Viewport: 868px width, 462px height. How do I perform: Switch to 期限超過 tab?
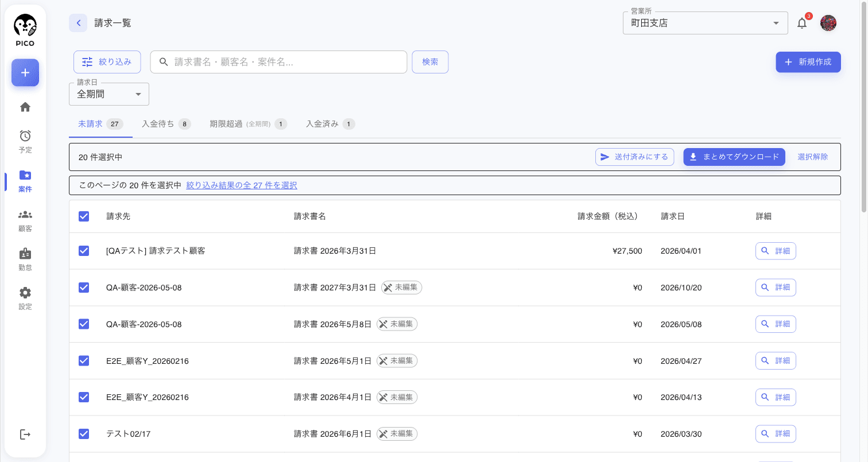248,124
